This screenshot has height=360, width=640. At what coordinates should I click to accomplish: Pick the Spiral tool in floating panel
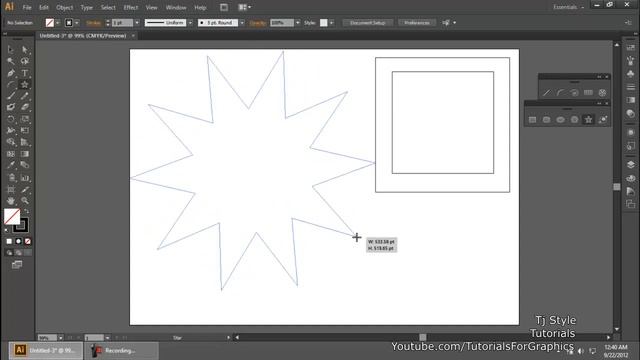574,93
